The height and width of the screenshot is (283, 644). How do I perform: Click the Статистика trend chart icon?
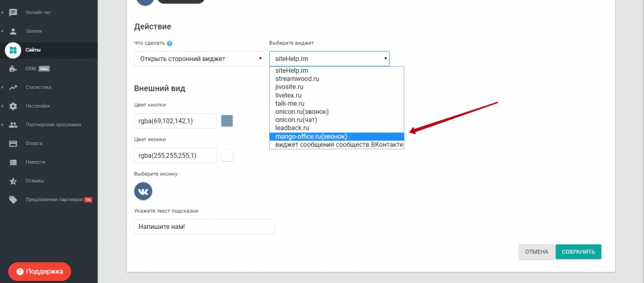pyautogui.click(x=13, y=87)
